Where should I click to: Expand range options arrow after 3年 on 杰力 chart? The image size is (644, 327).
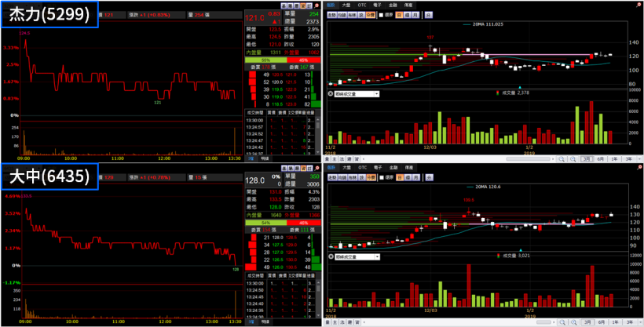coord(639,158)
